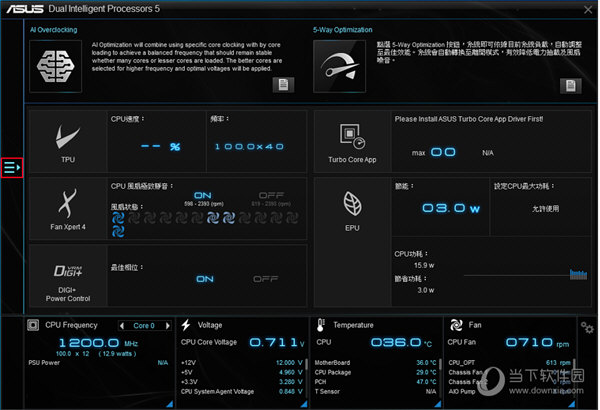Select next core with right arrow
Viewport: 600px width, 410px height.
click(168, 326)
